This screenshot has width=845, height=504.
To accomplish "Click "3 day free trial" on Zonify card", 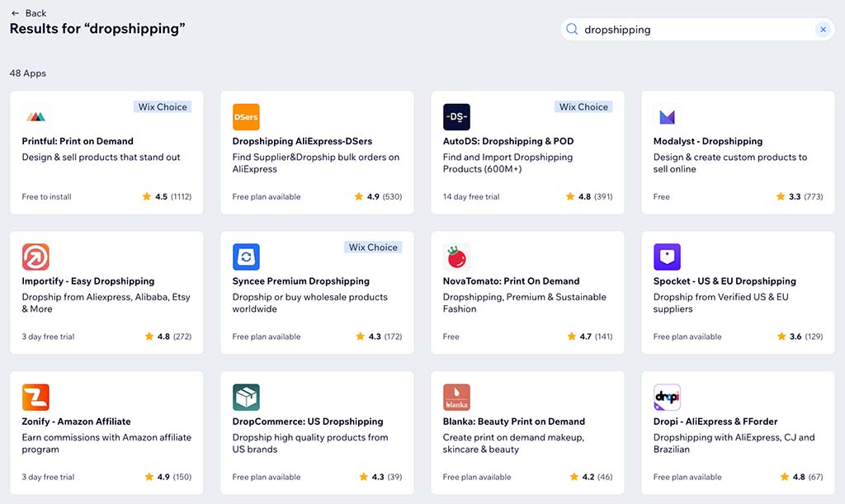I will click(x=48, y=477).
